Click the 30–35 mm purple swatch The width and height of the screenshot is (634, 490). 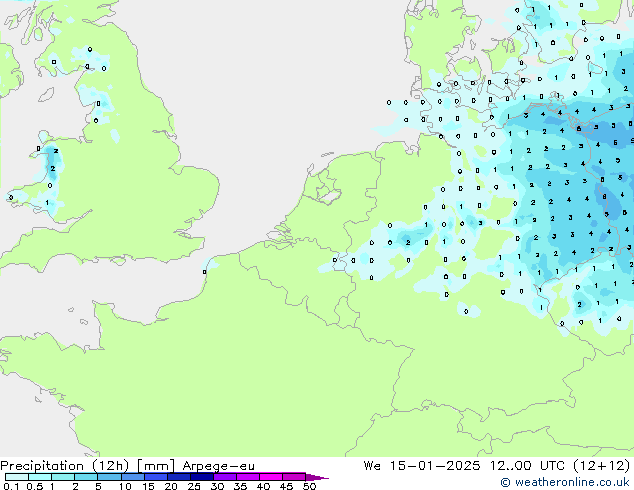(x=225, y=477)
